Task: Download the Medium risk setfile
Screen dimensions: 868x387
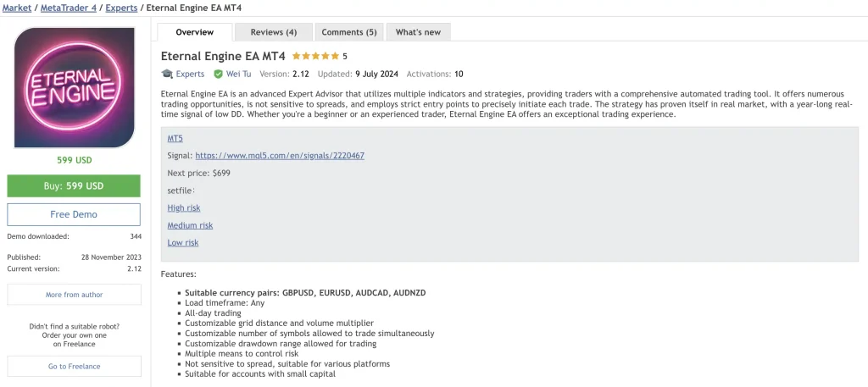Action: pos(190,225)
